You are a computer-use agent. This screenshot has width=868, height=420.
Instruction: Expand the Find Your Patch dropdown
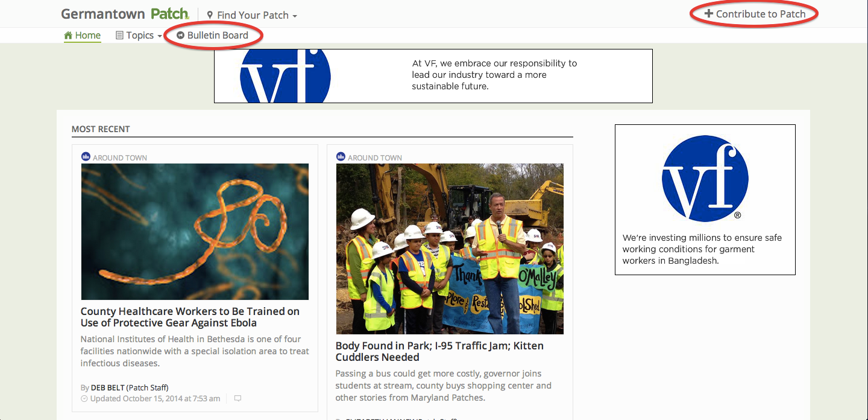coord(252,15)
